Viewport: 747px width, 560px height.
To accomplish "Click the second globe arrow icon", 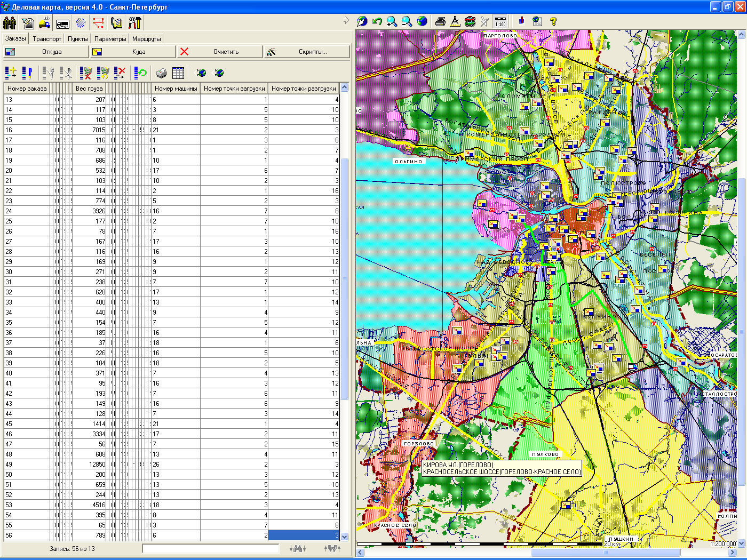I will click(x=219, y=73).
